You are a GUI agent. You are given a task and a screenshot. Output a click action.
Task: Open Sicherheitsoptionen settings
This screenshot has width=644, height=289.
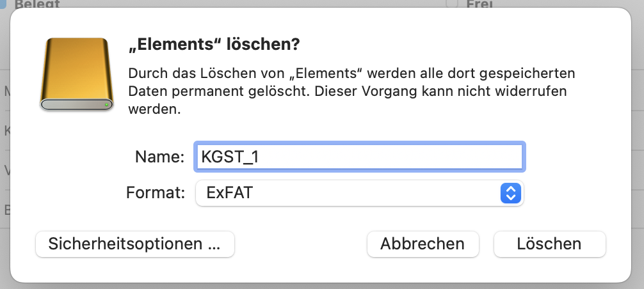134,244
